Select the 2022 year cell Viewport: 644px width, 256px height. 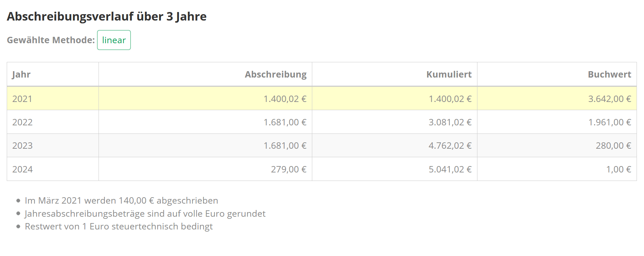click(22, 122)
